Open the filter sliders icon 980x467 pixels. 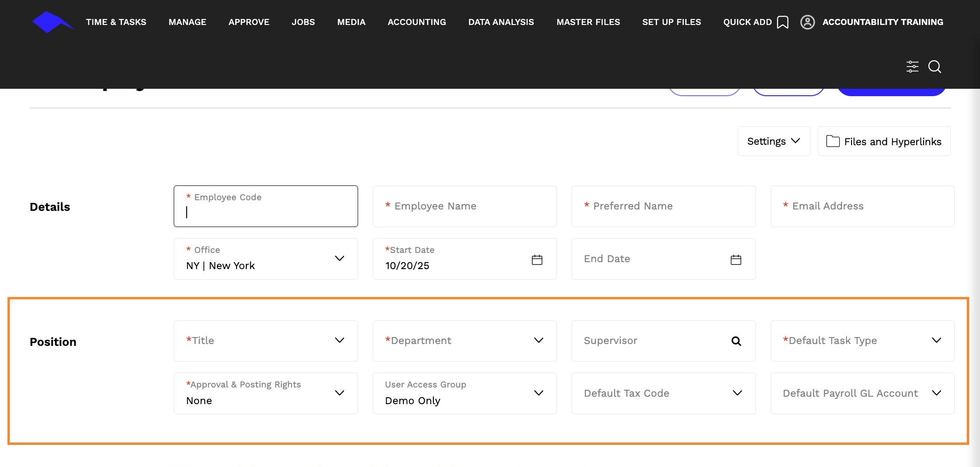coord(912,67)
